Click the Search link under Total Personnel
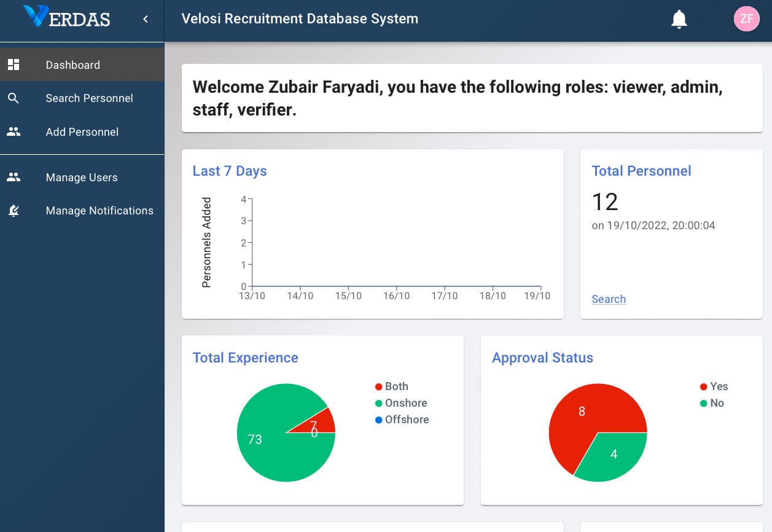 coord(609,299)
